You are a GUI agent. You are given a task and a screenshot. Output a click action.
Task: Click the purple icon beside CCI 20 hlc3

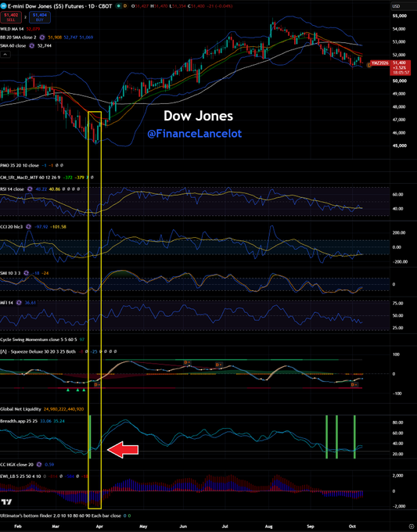coord(28,227)
